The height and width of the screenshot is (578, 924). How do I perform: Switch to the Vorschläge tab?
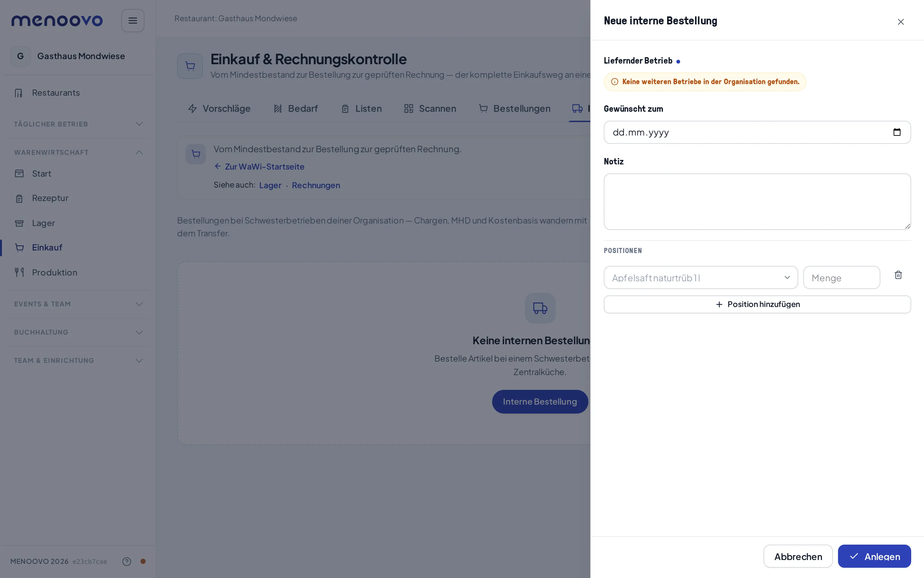(219, 109)
